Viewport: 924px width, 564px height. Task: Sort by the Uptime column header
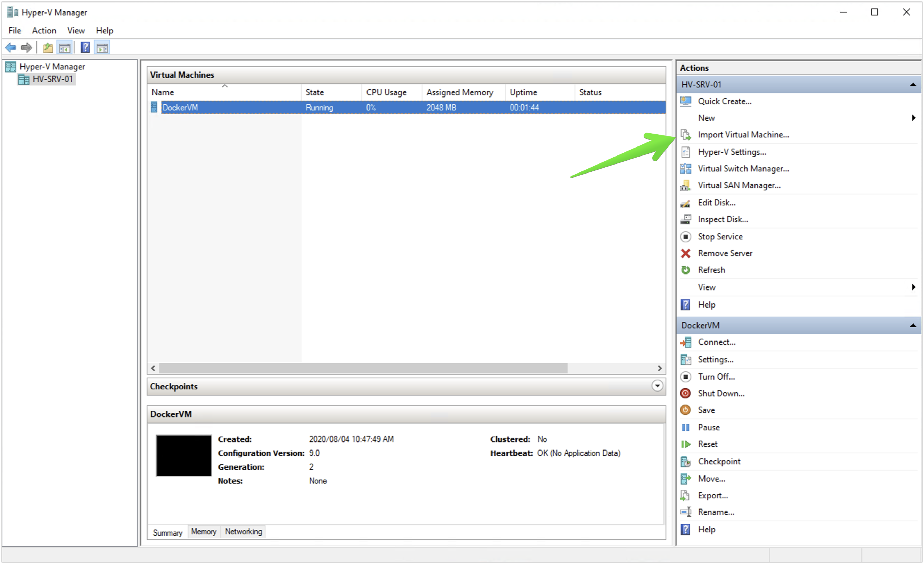pyautogui.click(x=540, y=92)
